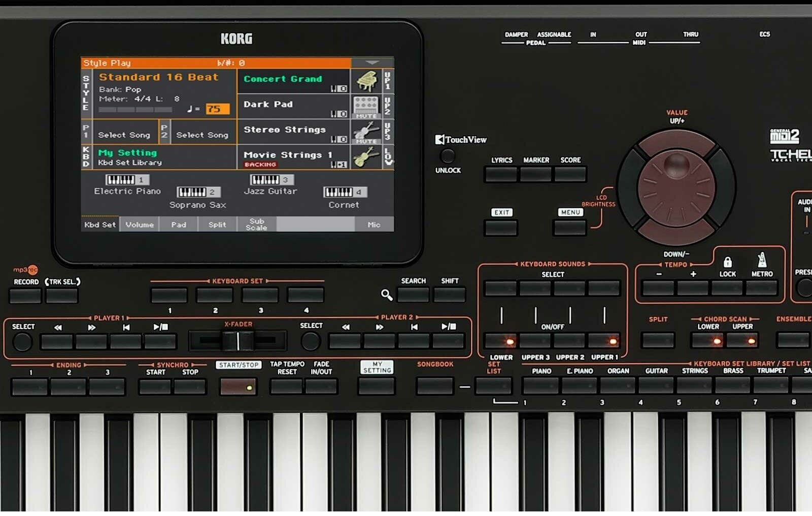Switch to the Split tab
This screenshot has width=812, height=516.
pyautogui.click(x=217, y=224)
